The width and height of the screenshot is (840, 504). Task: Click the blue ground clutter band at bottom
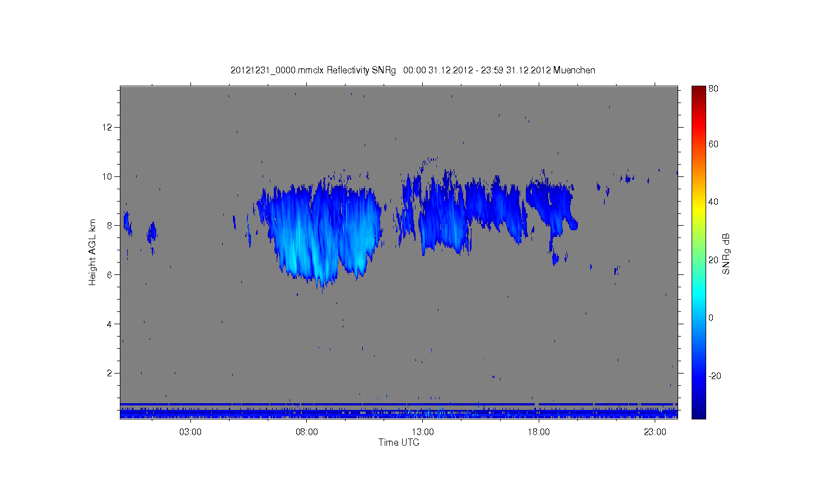(399, 411)
